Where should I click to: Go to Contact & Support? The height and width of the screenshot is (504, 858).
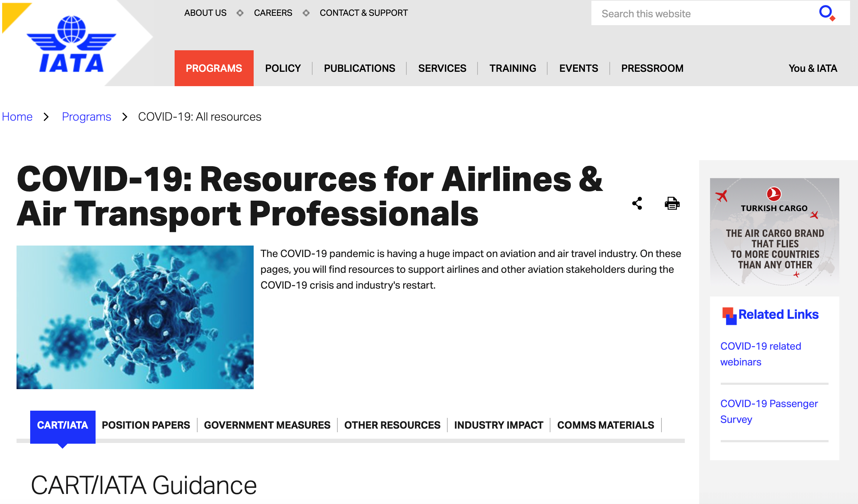(364, 13)
